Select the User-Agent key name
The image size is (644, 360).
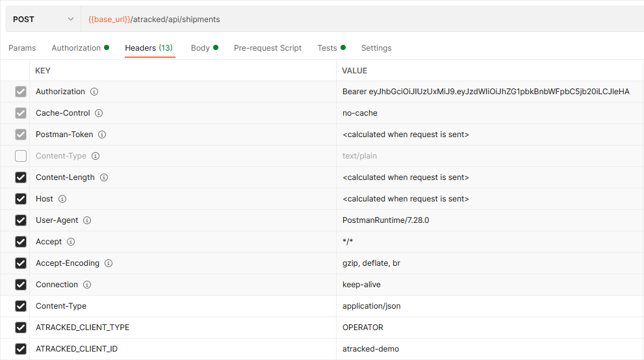tap(57, 220)
